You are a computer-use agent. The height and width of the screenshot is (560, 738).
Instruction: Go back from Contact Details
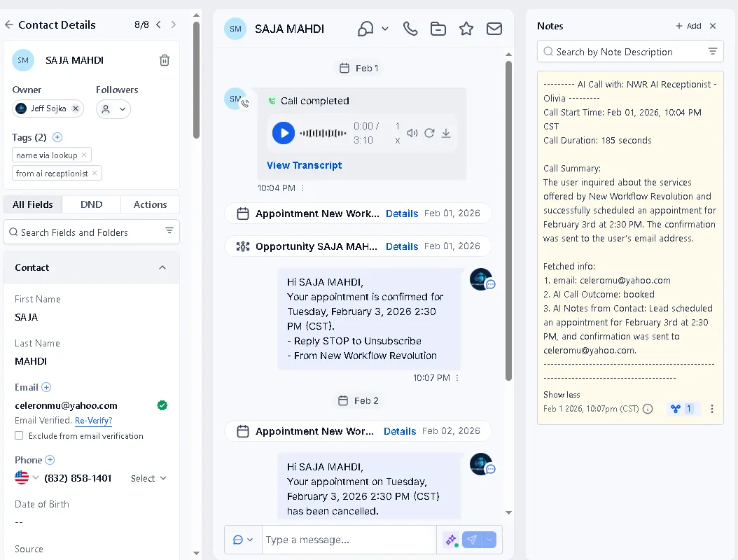pos(9,24)
